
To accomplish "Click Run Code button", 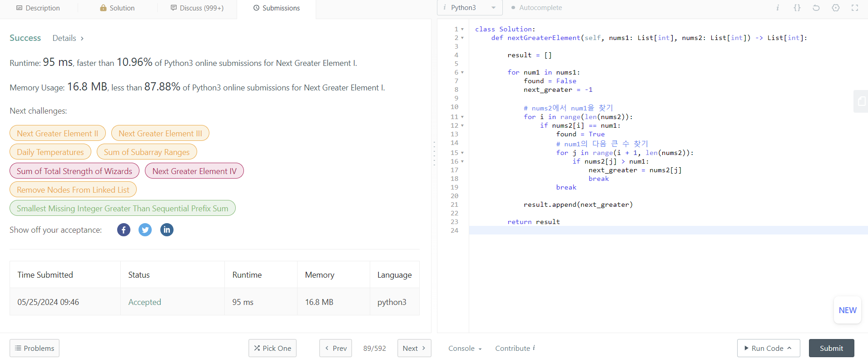I will [769, 348].
